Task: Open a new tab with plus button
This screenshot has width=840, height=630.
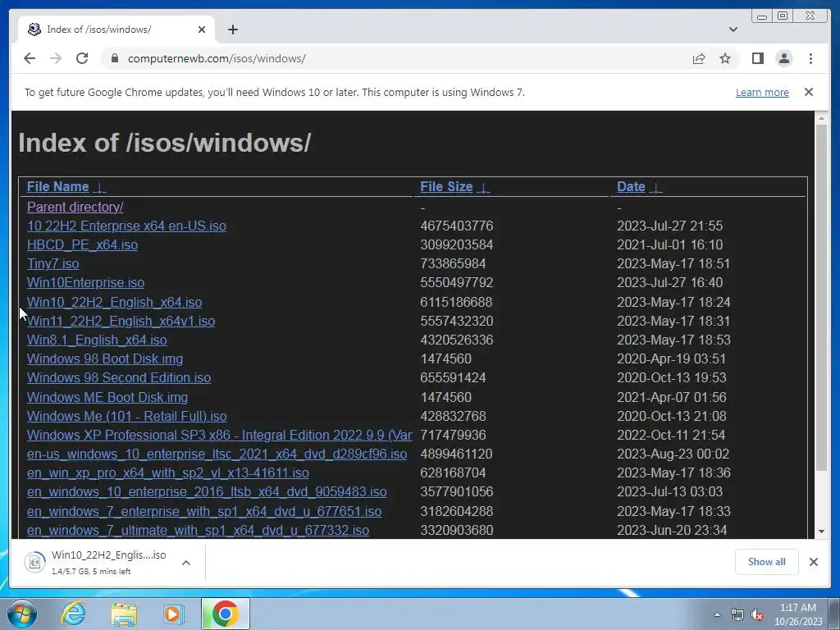Action: [x=232, y=30]
